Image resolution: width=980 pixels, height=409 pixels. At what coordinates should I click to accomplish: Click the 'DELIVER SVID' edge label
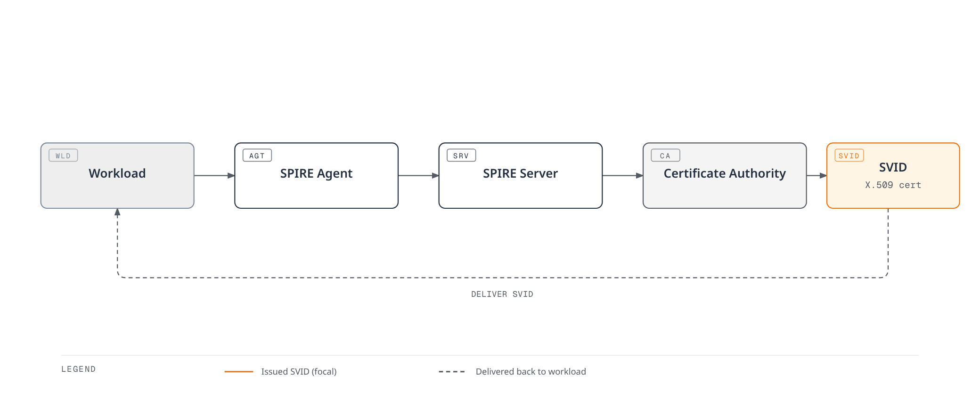(502, 294)
